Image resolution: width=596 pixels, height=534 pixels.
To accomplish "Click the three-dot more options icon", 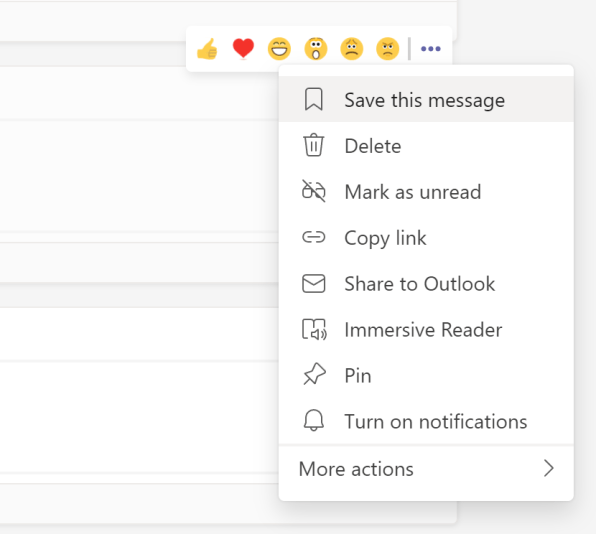I will pyautogui.click(x=431, y=49).
